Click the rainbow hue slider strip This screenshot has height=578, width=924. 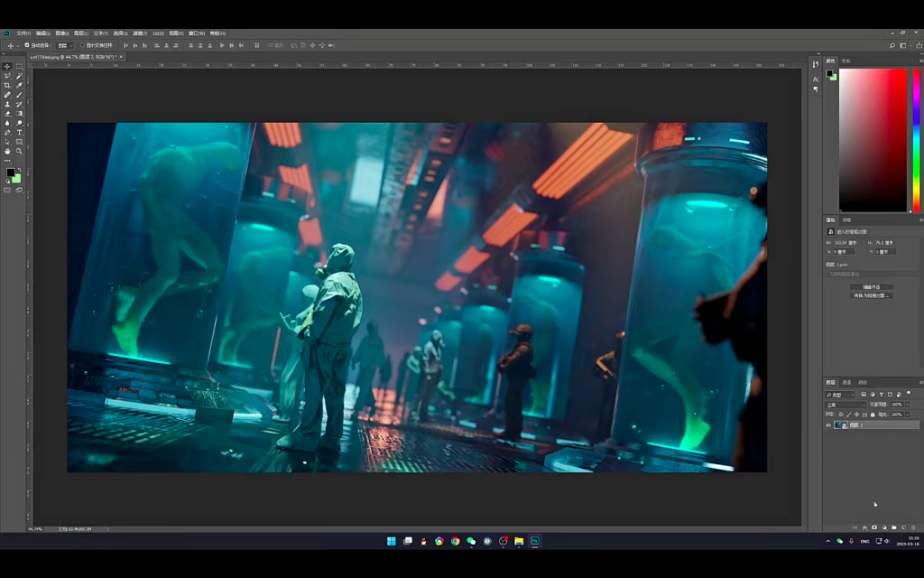915,140
